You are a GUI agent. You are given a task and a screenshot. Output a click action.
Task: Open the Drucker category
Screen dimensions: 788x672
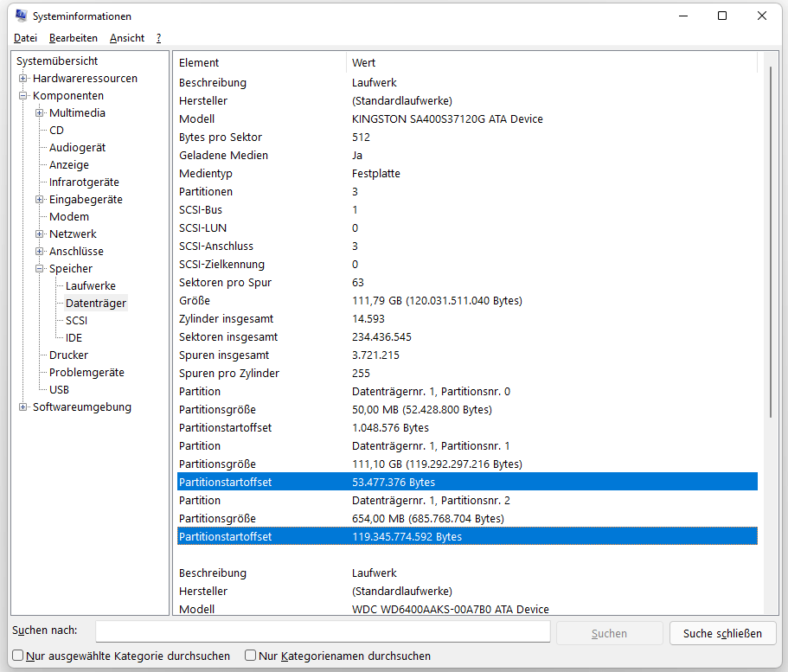click(x=68, y=355)
